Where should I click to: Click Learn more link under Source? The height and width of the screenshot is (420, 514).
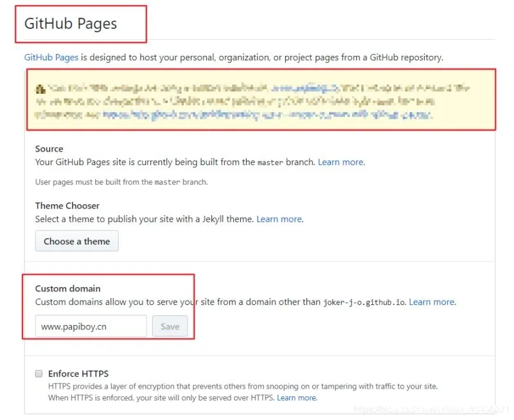(341, 162)
